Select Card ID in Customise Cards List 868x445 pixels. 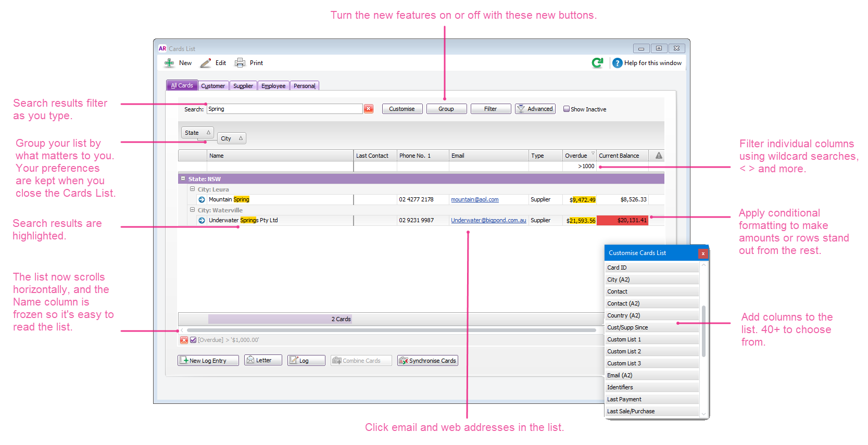652,268
